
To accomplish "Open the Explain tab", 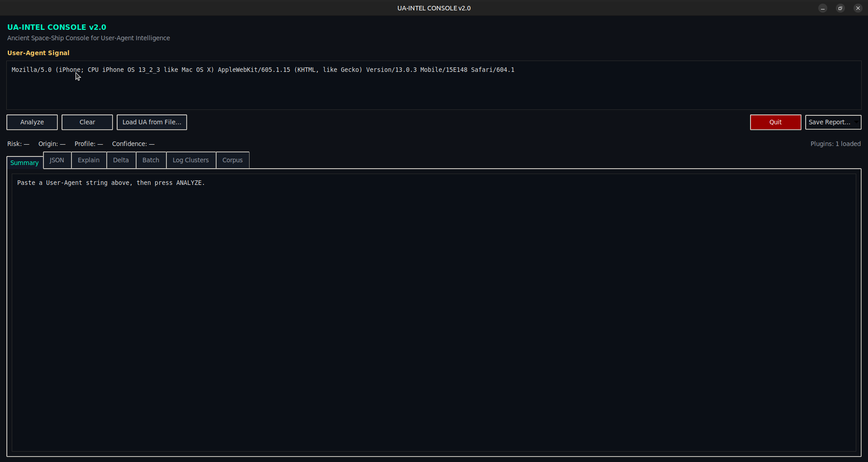I will coord(89,160).
